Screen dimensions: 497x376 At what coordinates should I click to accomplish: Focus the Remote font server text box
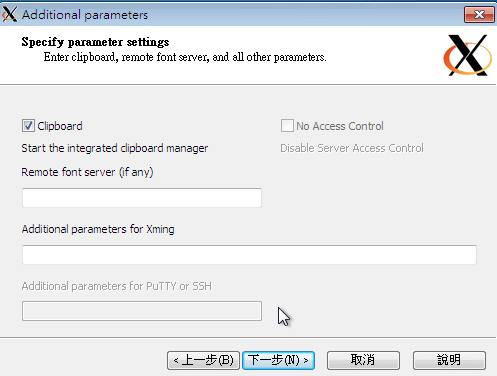[x=142, y=198]
